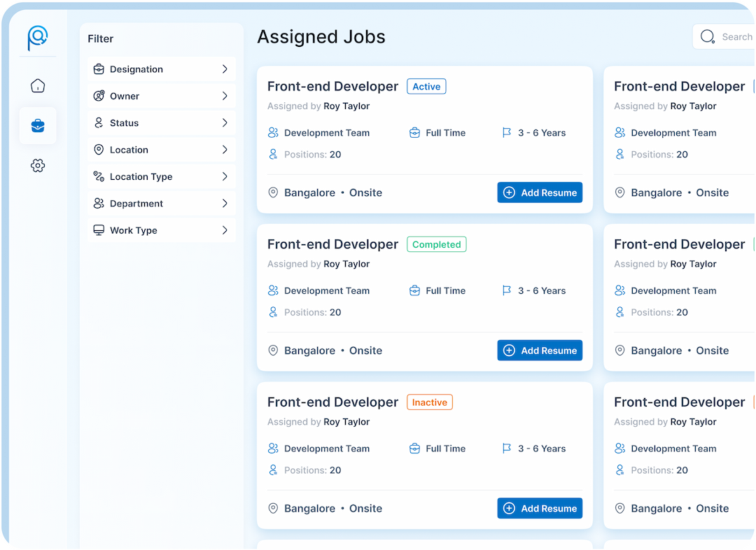Viewport: 756px width, 550px height.
Task: Click the location pin icon on Inactive card
Action: pyautogui.click(x=274, y=509)
